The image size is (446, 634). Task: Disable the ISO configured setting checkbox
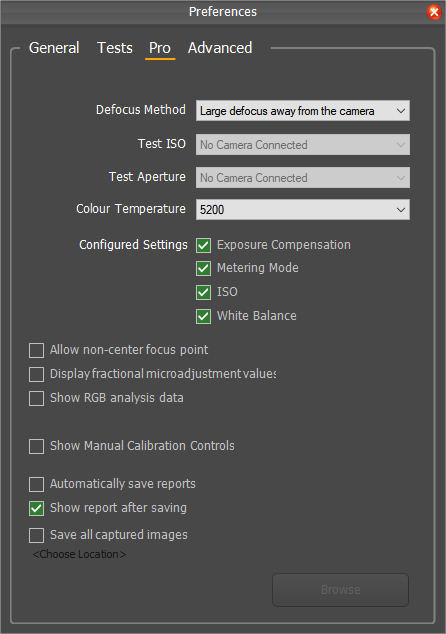point(203,292)
